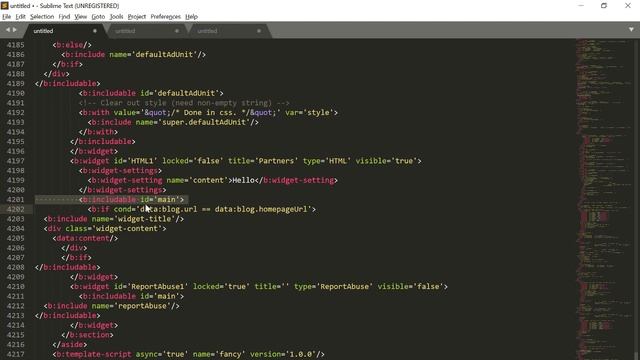Open the Tools menu

tap(116, 17)
